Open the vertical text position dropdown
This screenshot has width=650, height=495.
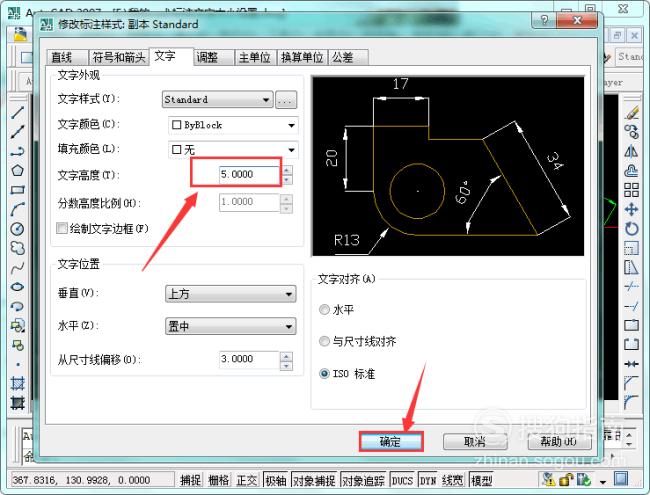pos(230,294)
